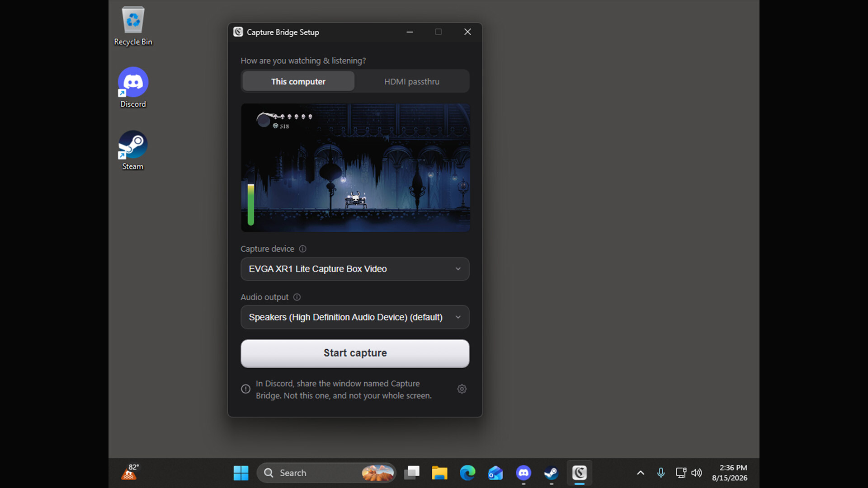Open the Recycle Bin desktop icon
The width and height of the screenshot is (868, 488).
133,26
